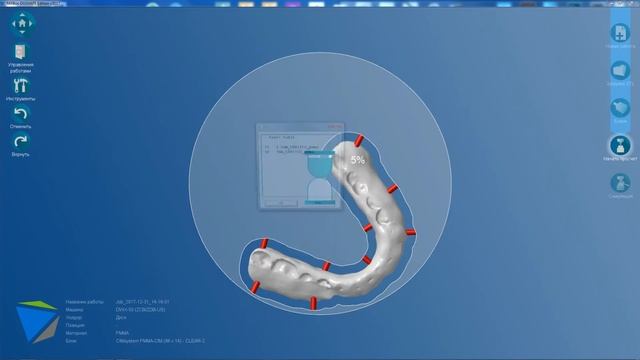Image resolution: width=640 pixels, height=360 pixels.
Task: Open the Инструменты tools icon
Action: pos(20,86)
